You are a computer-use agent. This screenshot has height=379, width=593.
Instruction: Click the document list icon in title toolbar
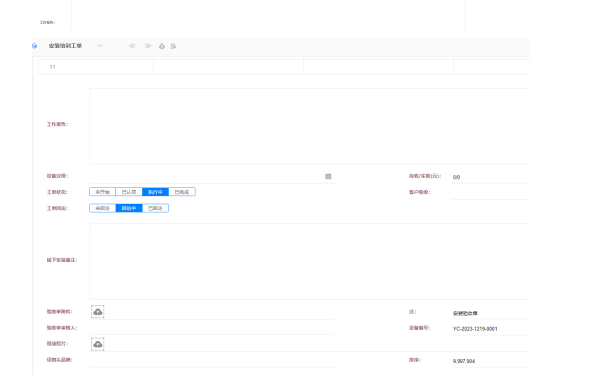(x=173, y=46)
